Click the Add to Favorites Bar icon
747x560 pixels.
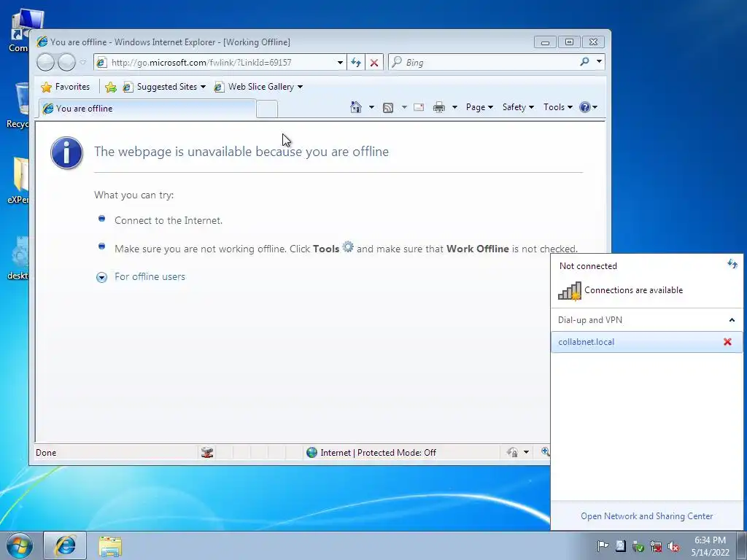(x=111, y=87)
